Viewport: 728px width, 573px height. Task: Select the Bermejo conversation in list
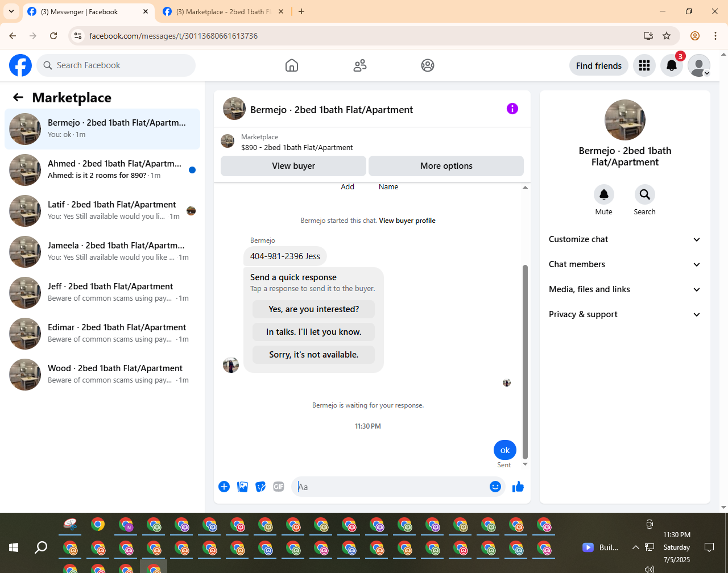pos(102,129)
